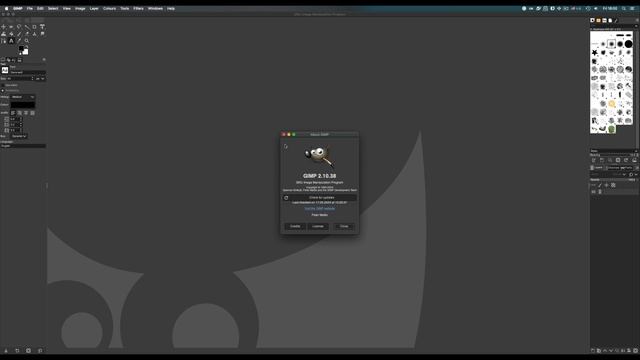Select the Fuzzy Select wand tool

pos(27,27)
